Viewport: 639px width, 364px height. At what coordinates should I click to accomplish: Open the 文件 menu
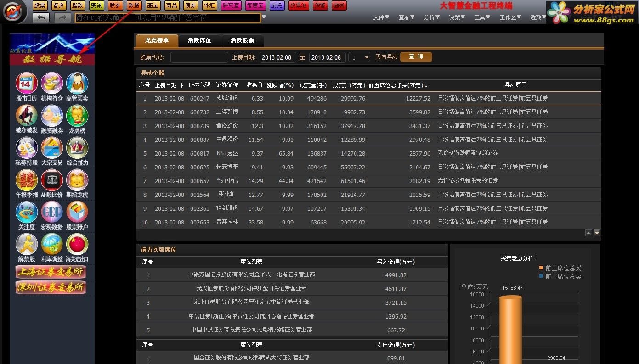pyautogui.click(x=381, y=17)
